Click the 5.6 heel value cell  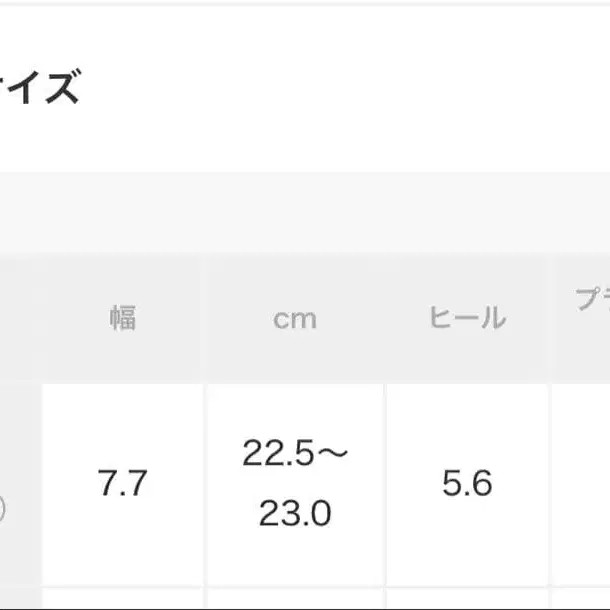(467, 484)
